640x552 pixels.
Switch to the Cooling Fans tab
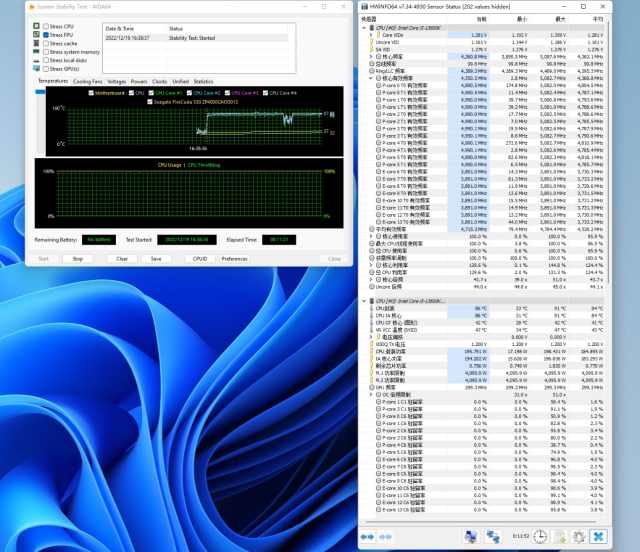click(88, 82)
